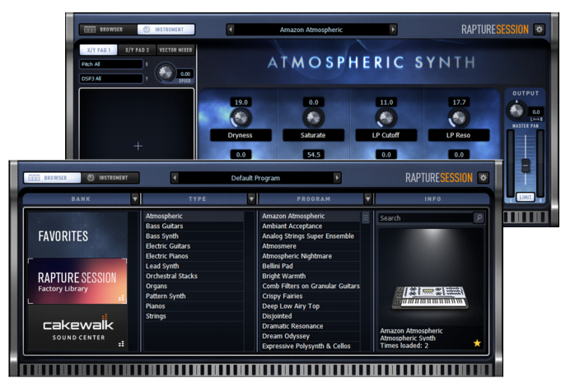Screen dimensions: 575x392
Task: Select Pattern Synth type
Action: click(194, 296)
